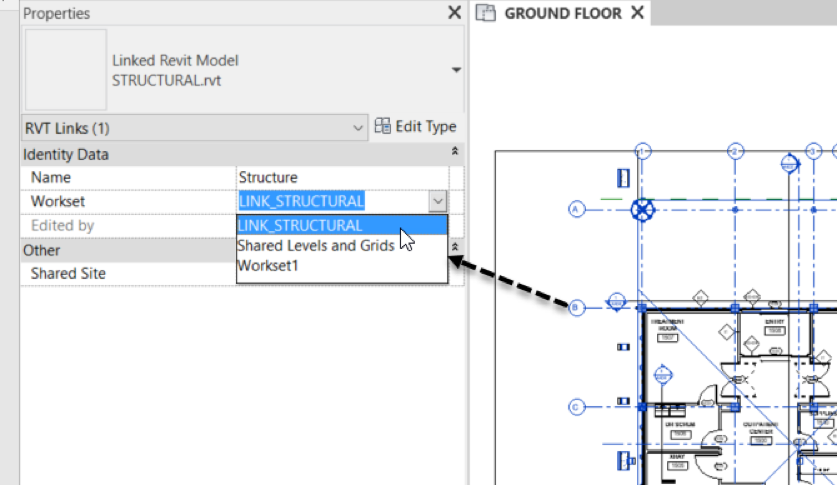Close the Properties palette

point(454,13)
